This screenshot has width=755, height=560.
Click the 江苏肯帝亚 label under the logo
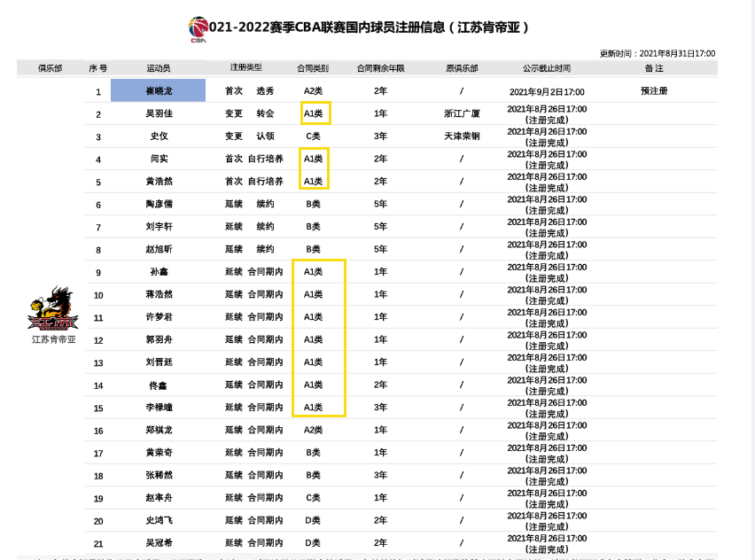click(x=53, y=340)
